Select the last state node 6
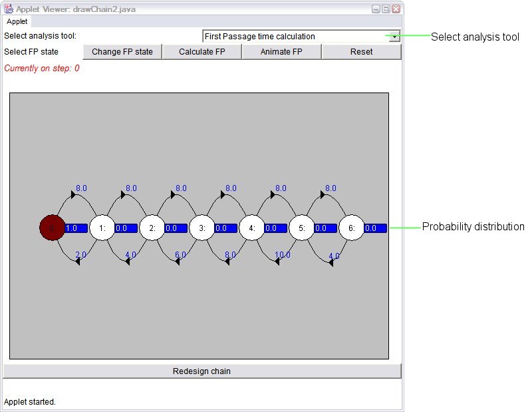 point(352,228)
